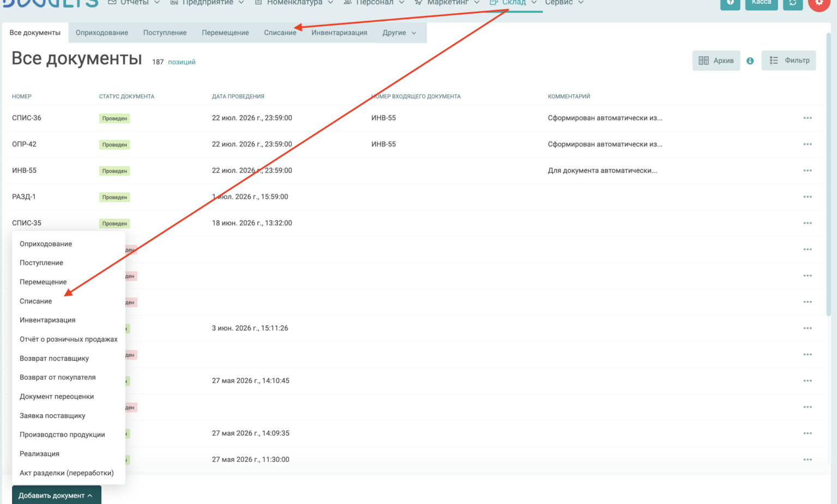Choose Документ переоценки menu item
Screen dimensions: 837x504
point(57,397)
